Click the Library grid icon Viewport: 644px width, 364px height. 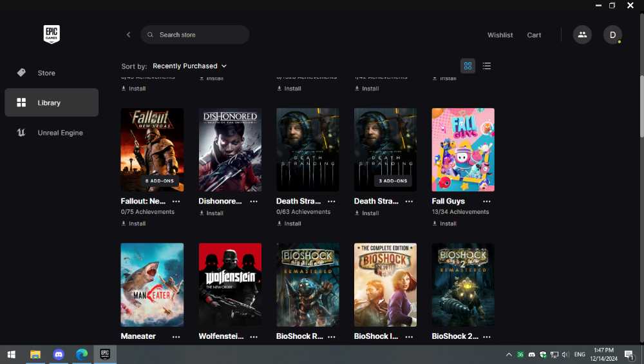(21, 102)
